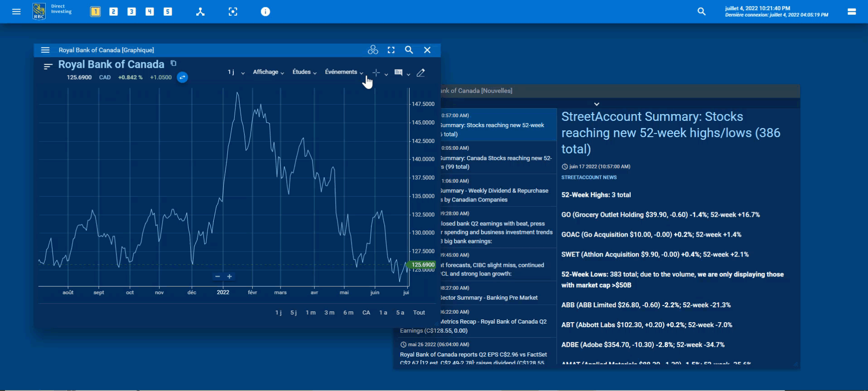Viewport: 868px width, 391px height.
Task: Select the pencil drawing tool on the chart
Action: 421,73
